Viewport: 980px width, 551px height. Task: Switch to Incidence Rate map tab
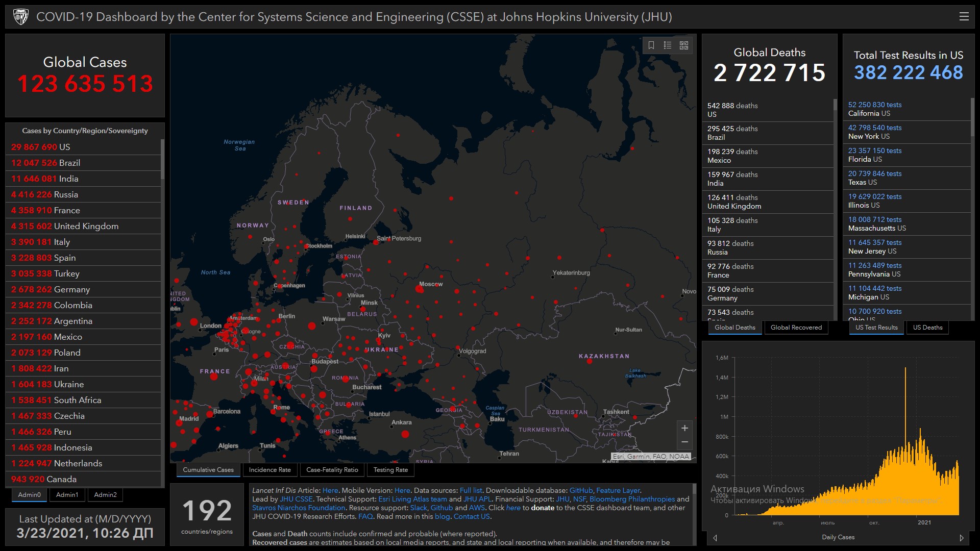pyautogui.click(x=269, y=470)
